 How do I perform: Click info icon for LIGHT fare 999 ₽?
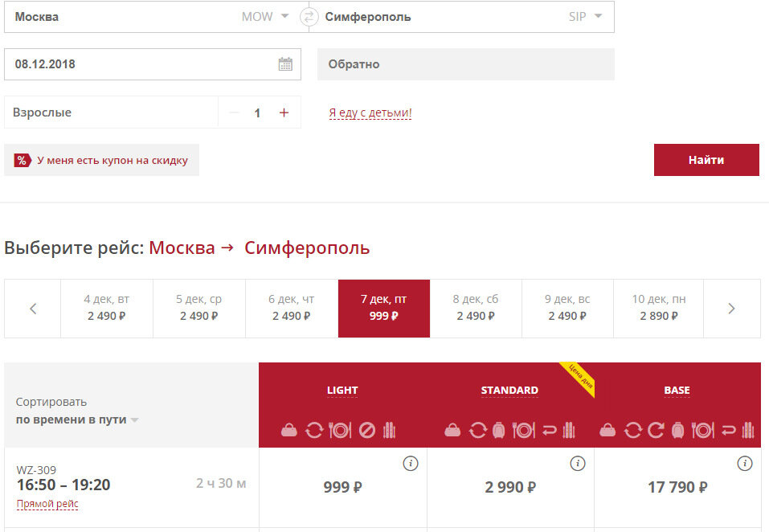(x=411, y=464)
